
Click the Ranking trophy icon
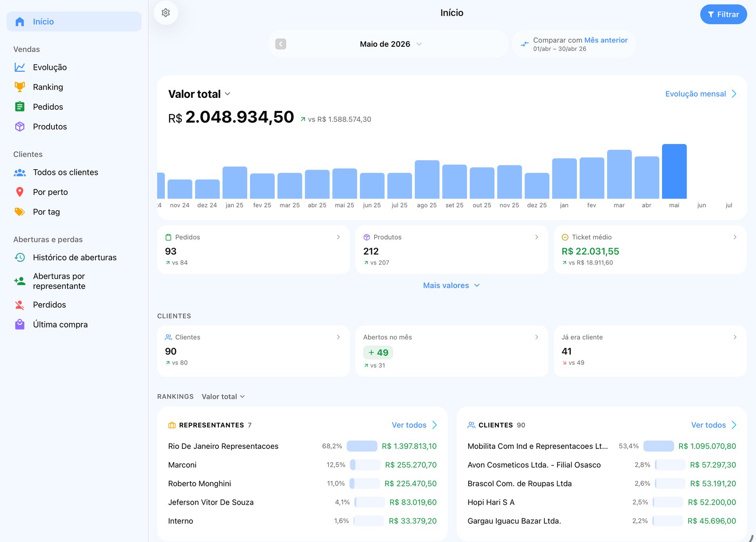(20, 87)
